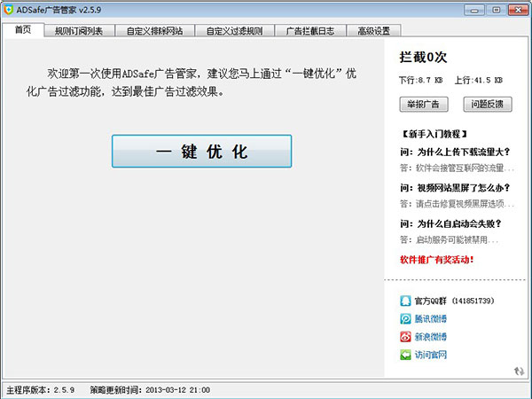Open the 高级设置 tab
This screenshot has height=399, width=532.
pos(373,31)
